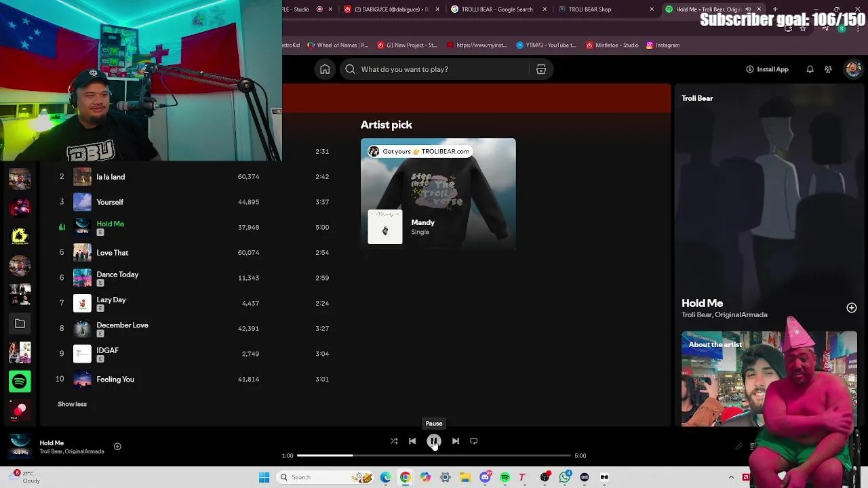Open the now playing album art thumbnail
Viewport: 868px width, 488px height.
point(20,446)
